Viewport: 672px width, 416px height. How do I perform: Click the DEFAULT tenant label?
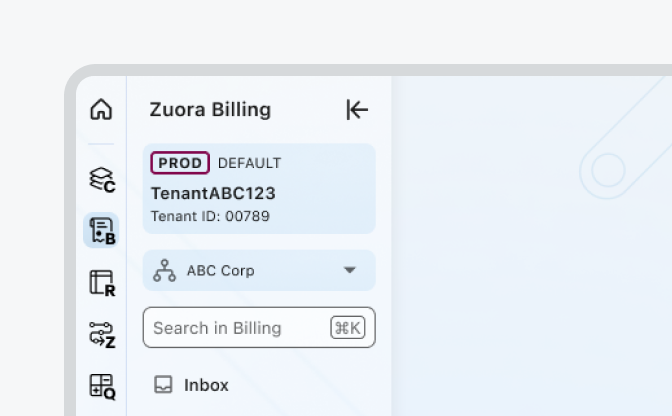click(249, 163)
